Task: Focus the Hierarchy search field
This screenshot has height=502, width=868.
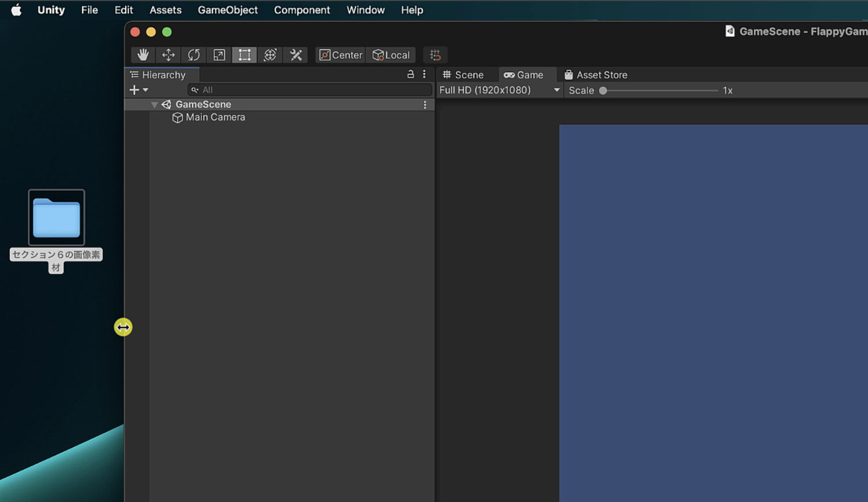Action: click(310, 90)
